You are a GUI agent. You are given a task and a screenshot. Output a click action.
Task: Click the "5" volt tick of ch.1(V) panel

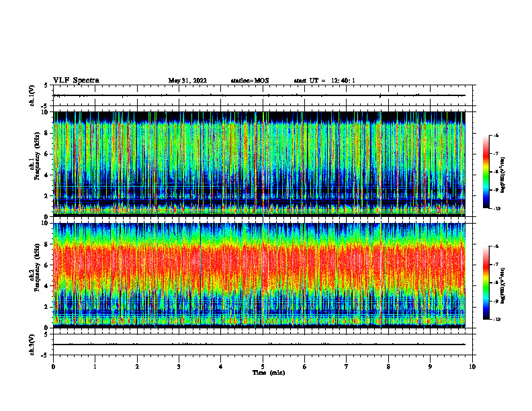(x=46, y=85)
